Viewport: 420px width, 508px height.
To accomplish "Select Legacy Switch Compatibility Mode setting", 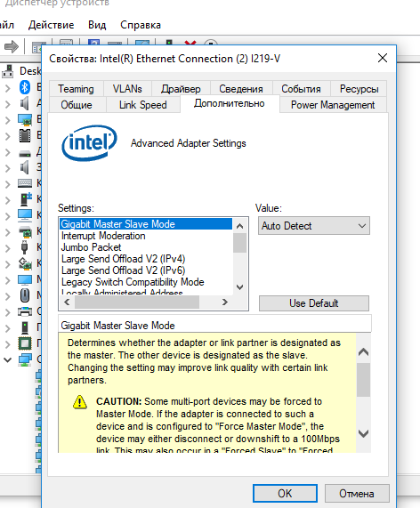I will [146, 282].
